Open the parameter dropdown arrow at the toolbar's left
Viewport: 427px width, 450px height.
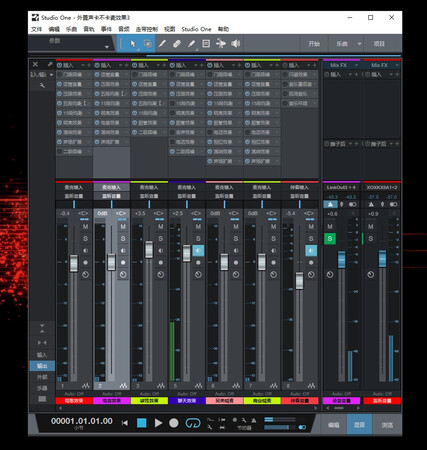click(x=107, y=47)
